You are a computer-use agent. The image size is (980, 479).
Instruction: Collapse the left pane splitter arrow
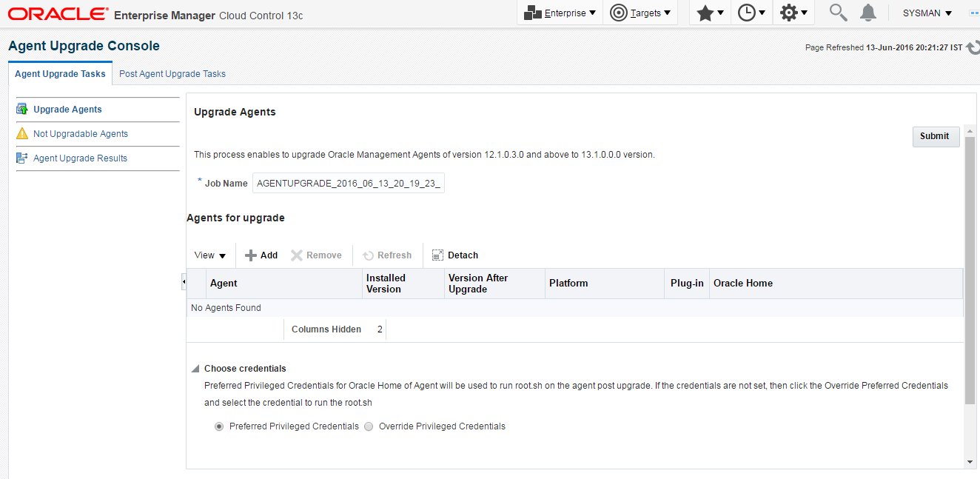184,282
